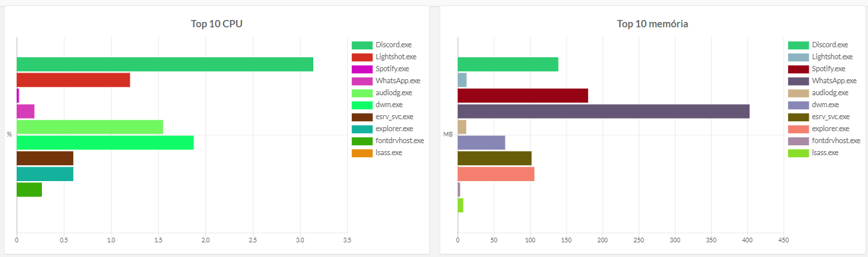
Task: Click the Discord.exe color swatch in CPU legend
Action: tap(362, 45)
